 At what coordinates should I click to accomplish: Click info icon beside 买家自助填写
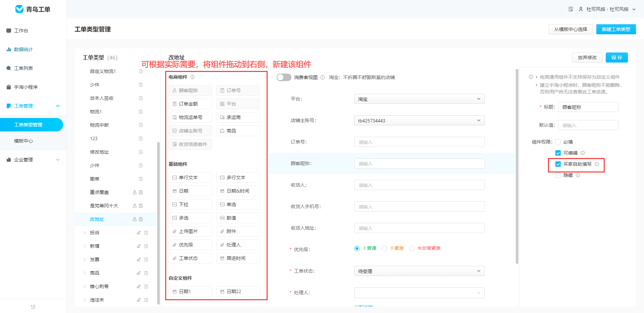tap(597, 164)
